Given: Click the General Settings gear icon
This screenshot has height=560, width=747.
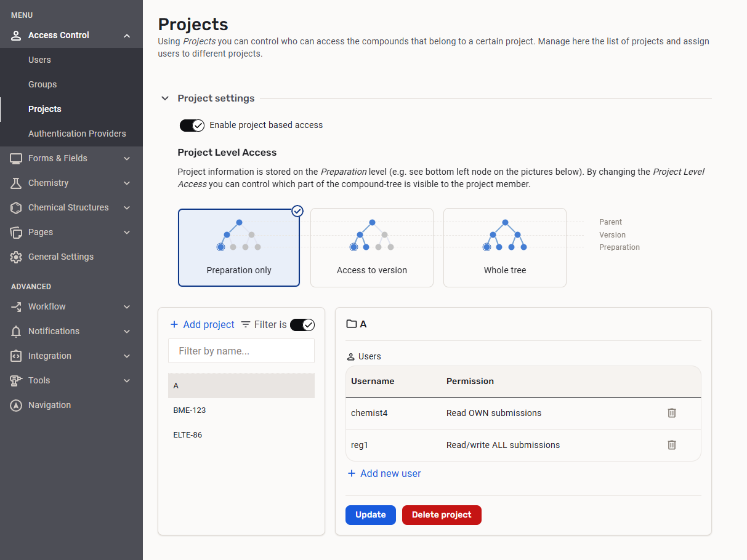Looking at the screenshot, I should tap(17, 257).
